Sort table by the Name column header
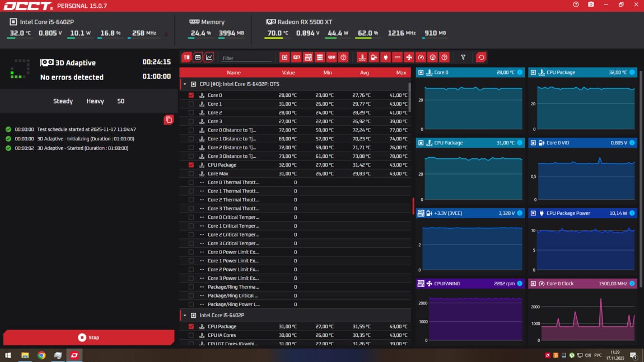Screen dimensions: 644x362 [234, 73]
